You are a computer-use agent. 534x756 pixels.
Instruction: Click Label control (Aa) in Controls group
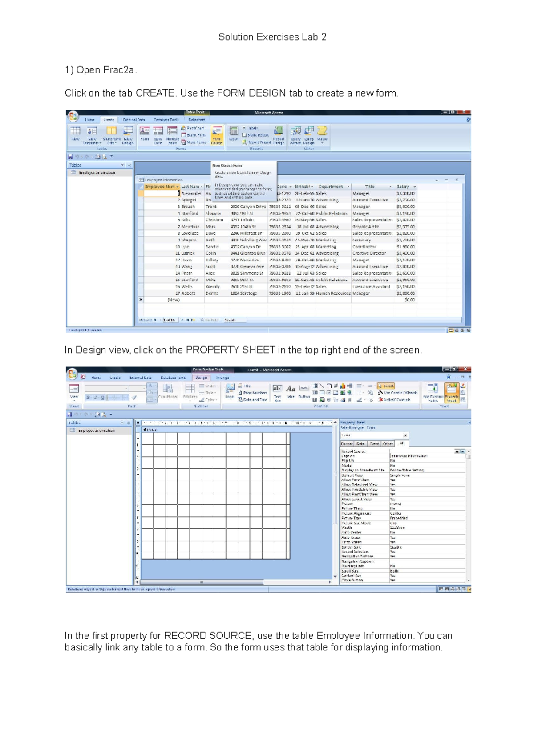[291, 392]
